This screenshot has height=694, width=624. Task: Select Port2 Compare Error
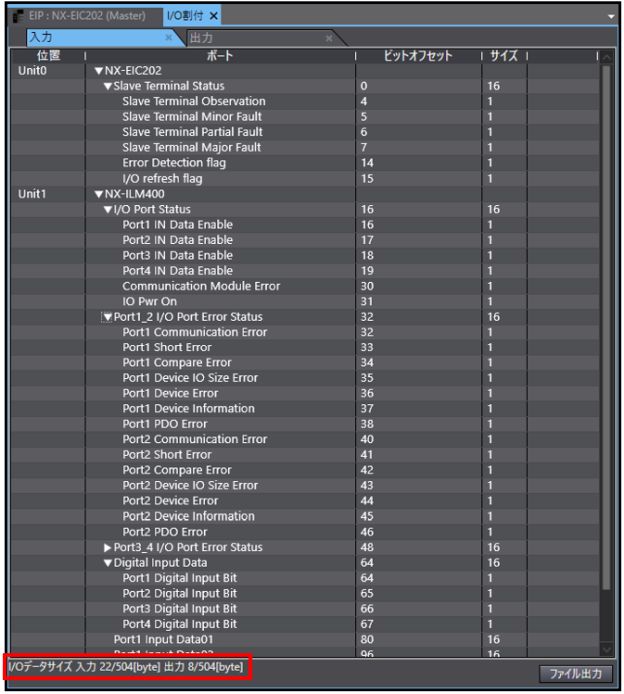(305, 470)
